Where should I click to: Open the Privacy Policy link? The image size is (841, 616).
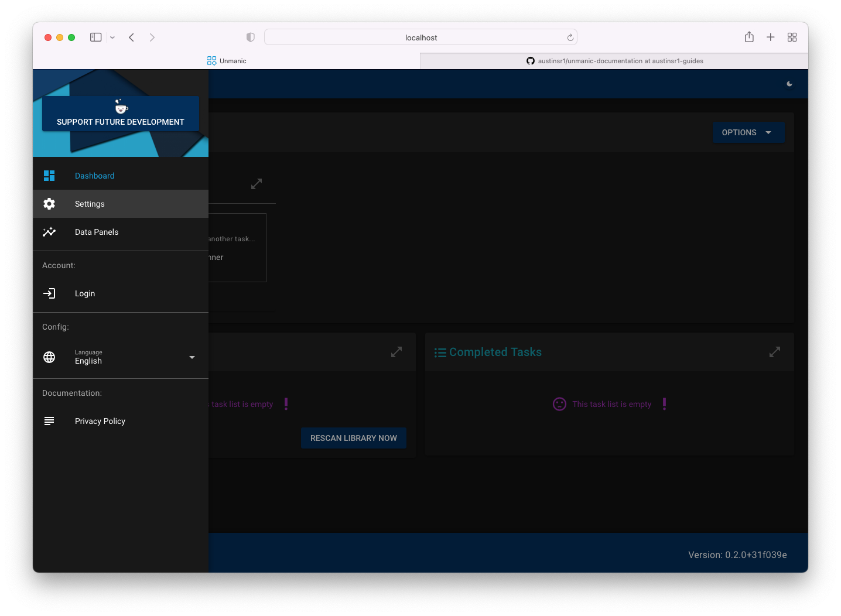[x=100, y=421]
